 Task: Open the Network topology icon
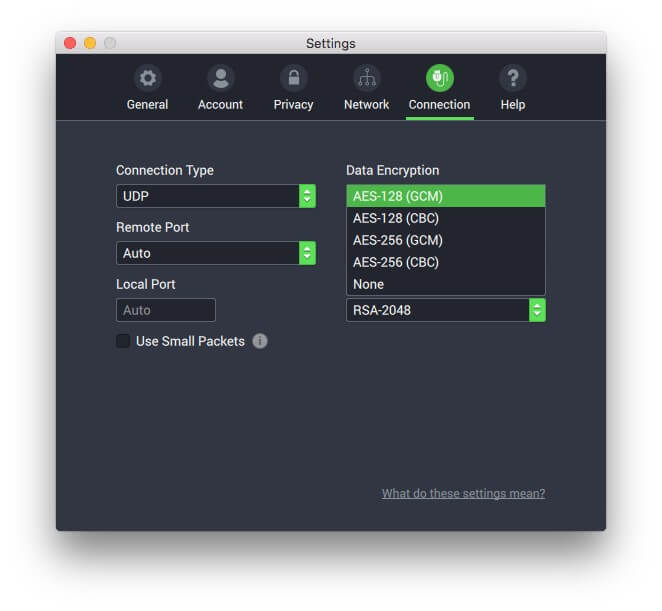[x=366, y=78]
